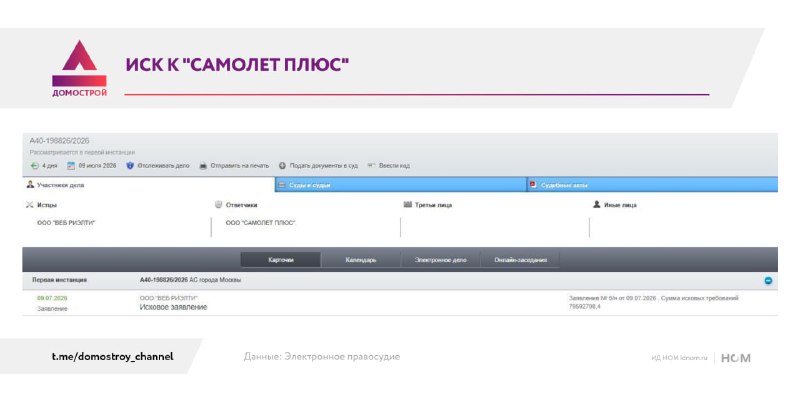Click ООО "ВЕБ РИЭЛТИ" above Исковое заявление
The height and width of the screenshot is (397, 800).
tap(168, 298)
